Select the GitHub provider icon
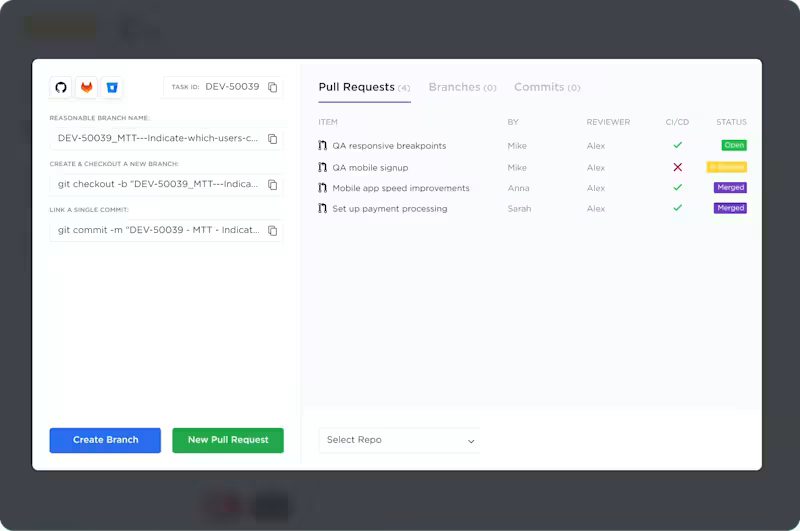The width and height of the screenshot is (800, 531). click(61, 88)
